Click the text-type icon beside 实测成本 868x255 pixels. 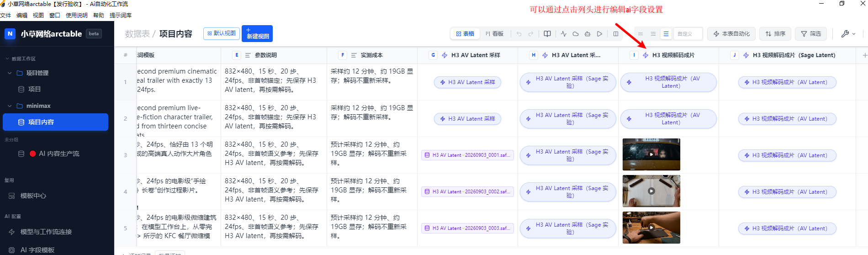pyautogui.click(x=354, y=55)
